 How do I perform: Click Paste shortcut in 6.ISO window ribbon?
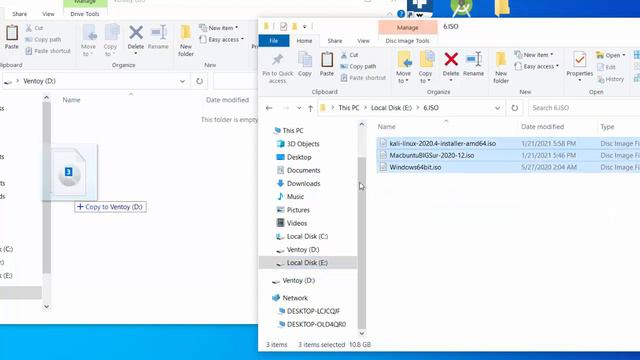[363, 78]
